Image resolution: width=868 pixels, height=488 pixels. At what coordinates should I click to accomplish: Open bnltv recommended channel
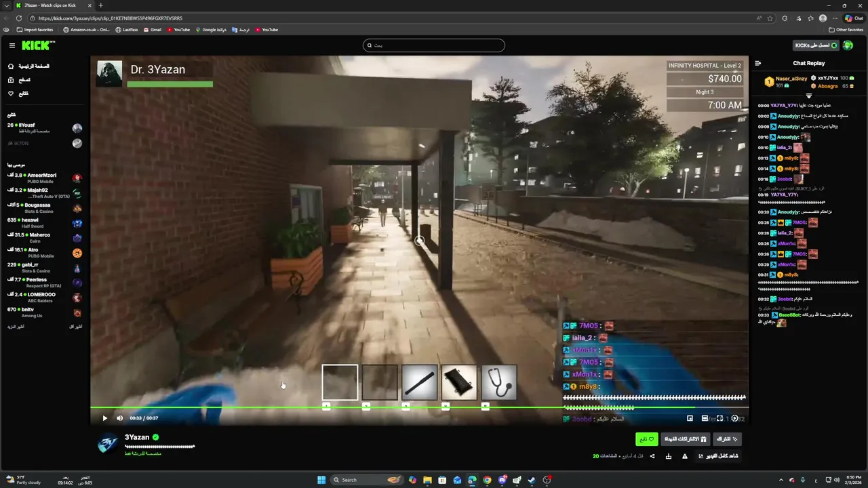coord(44,312)
